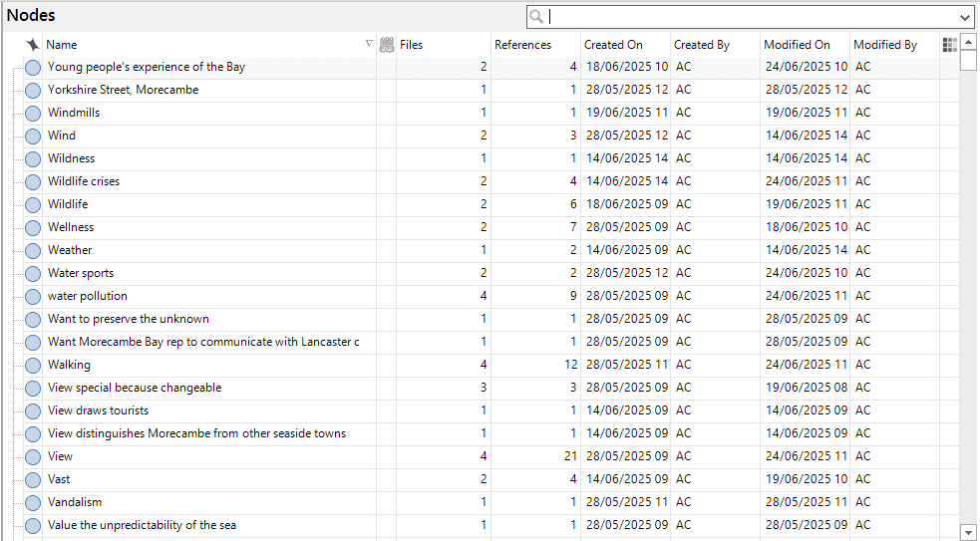Click the pin icon in the column header
This screenshot has width=980, height=541.
pyautogui.click(x=33, y=45)
